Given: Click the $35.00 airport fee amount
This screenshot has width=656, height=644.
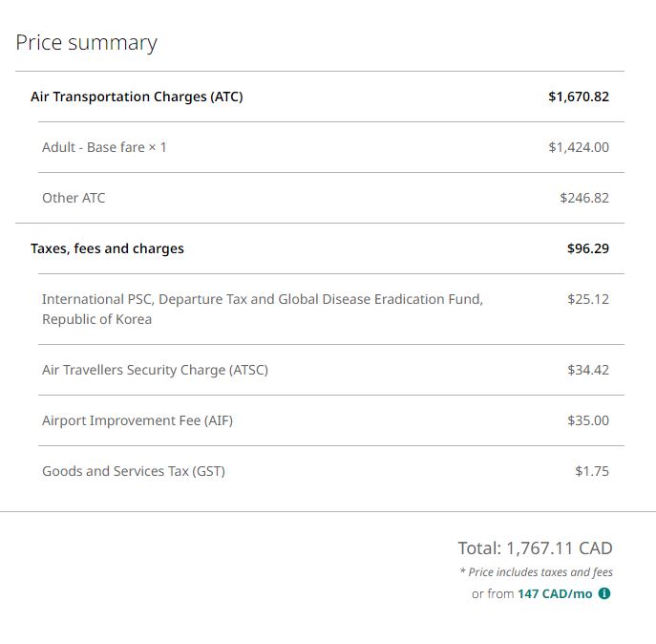Looking at the screenshot, I should [587, 420].
